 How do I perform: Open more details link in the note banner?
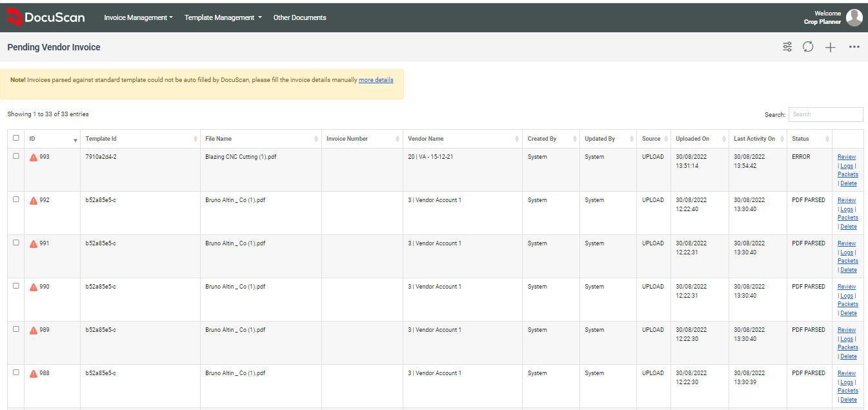click(376, 79)
